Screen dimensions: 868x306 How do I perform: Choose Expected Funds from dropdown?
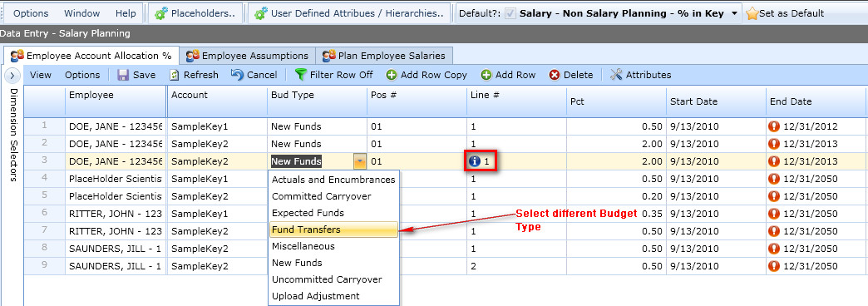333,213
